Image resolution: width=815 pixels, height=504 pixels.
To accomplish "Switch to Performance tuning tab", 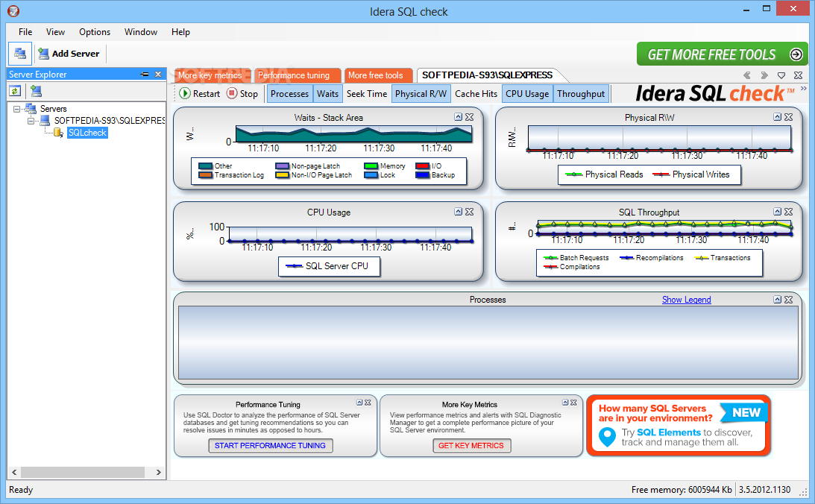I will (298, 75).
